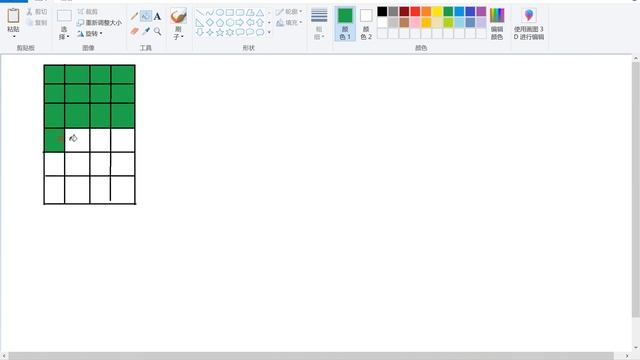Pick the black palette swatch
Image resolution: width=640 pixels, height=360 pixels.
(x=382, y=11)
